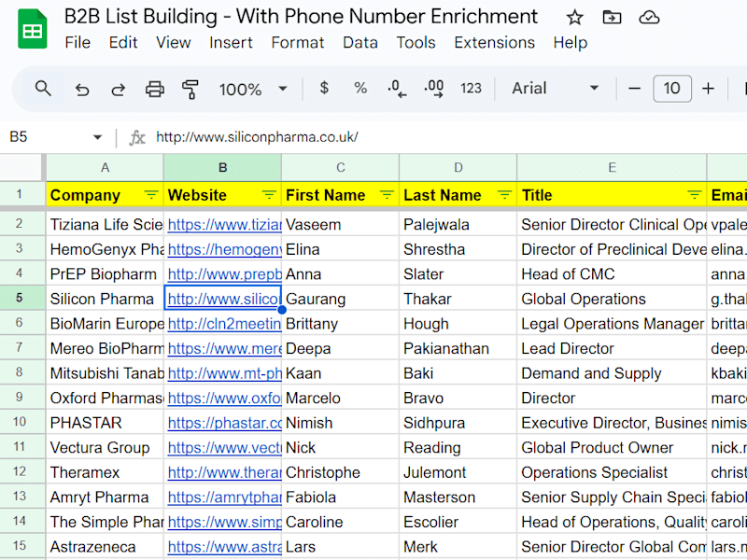Select the Head of CMC title cell
Screen dimensions: 747x560
(612, 273)
